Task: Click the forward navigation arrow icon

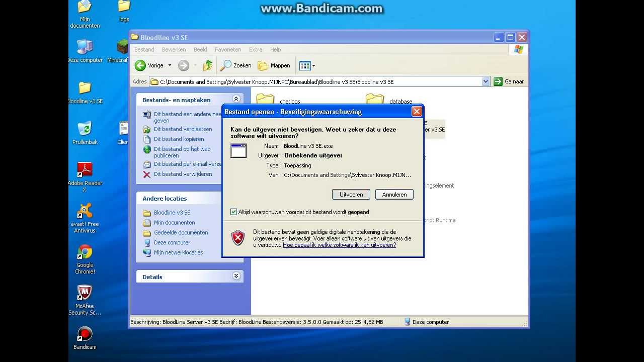Action: (x=184, y=65)
